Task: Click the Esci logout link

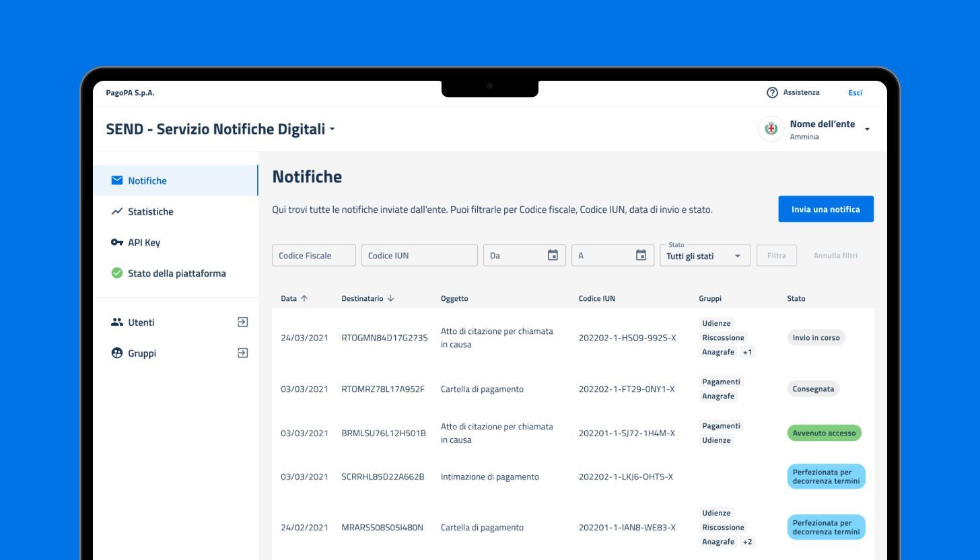Action: tap(855, 93)
